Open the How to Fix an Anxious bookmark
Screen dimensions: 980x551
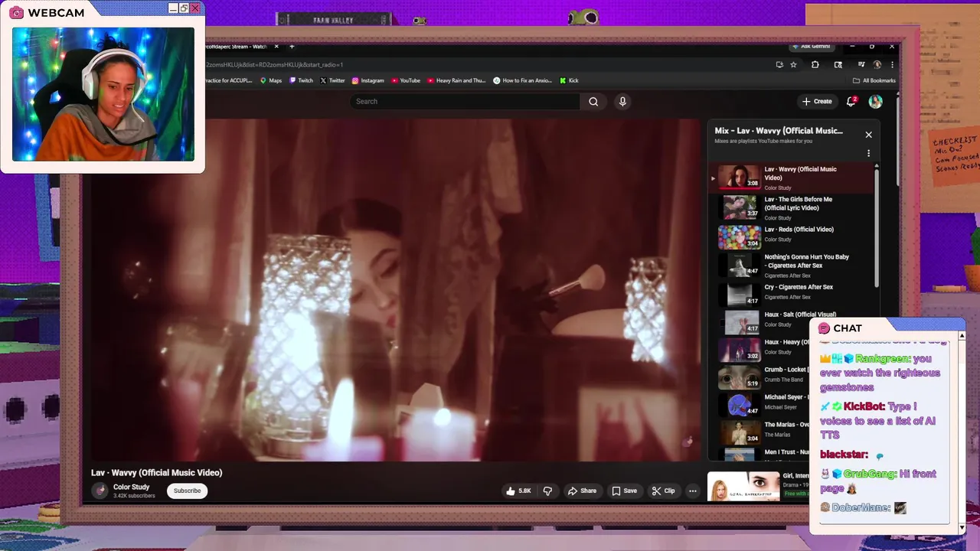tap(522, 80)
